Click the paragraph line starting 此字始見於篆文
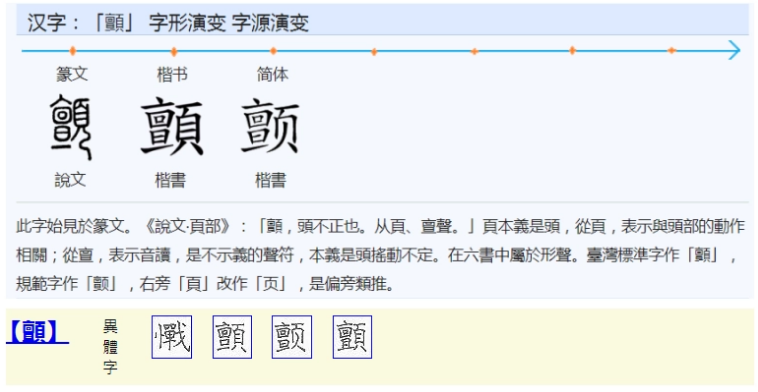The image size is (758, 392). [380, 226]
